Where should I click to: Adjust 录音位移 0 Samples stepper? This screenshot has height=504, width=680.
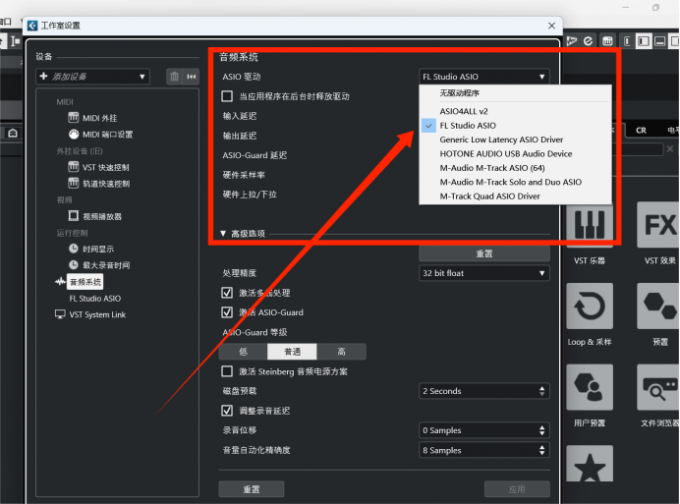pos(542,430)
